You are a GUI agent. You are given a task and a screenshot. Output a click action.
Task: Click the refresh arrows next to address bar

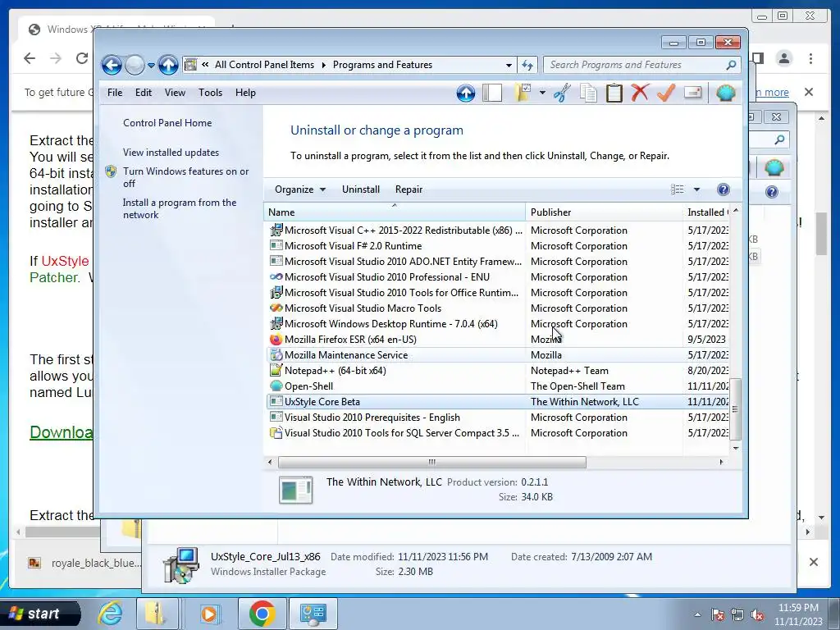[x=527, y=66]
